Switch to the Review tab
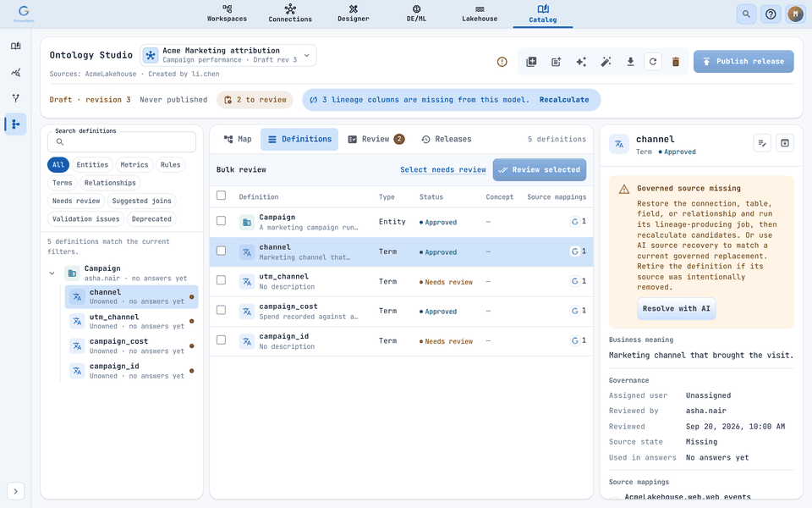 376,139
